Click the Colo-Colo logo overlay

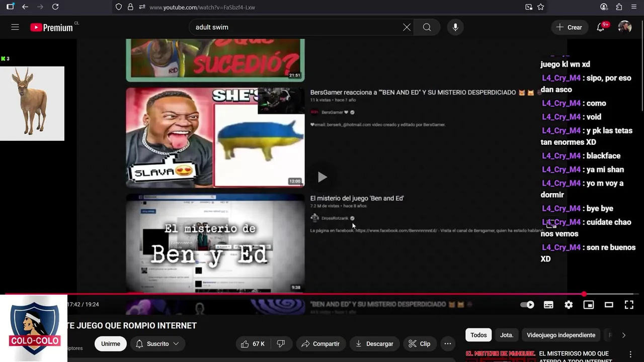point(34,327)
